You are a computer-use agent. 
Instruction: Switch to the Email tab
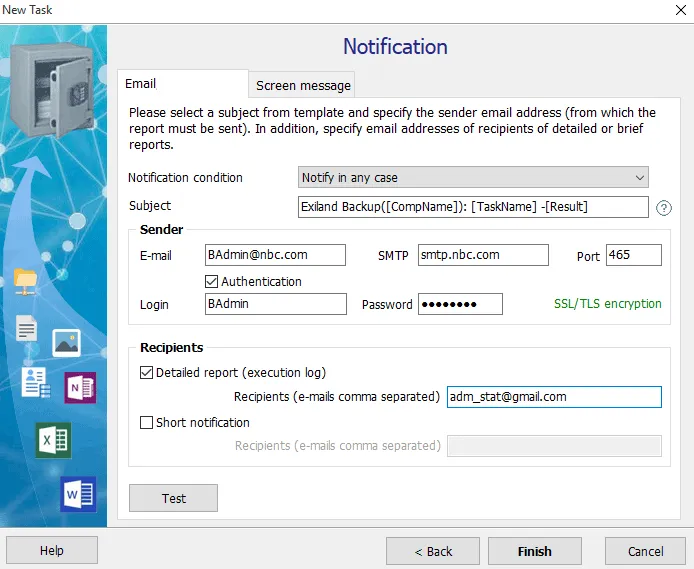click(x=183, y=84)
